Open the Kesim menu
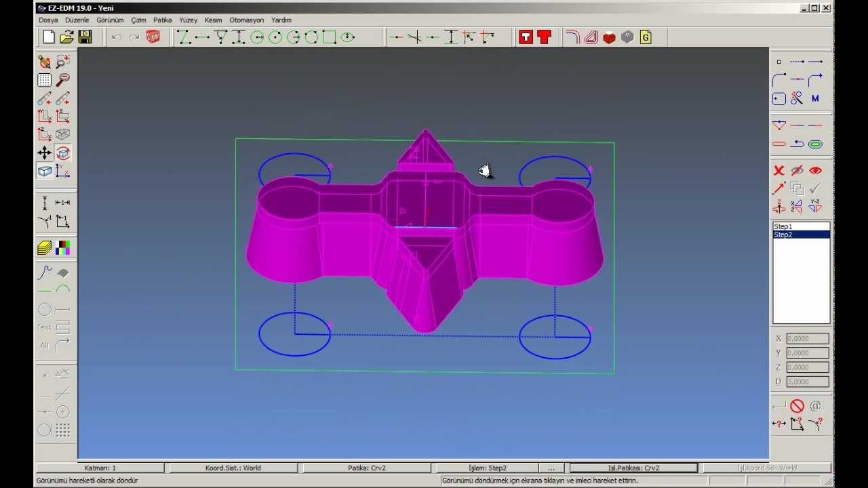Image resolution: width=868 pixels, height=488 pixels. 213,20
